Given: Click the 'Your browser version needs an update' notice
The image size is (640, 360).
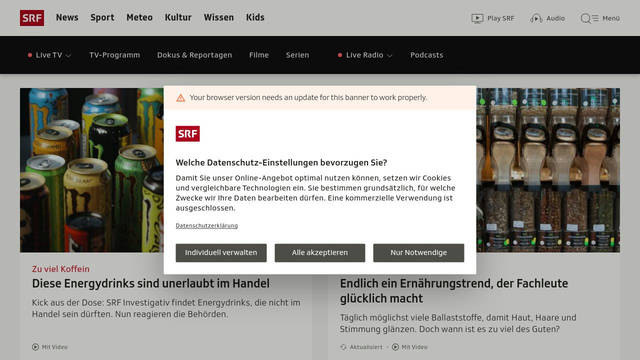Looking at the screenshot, I should tap(308, 98).
